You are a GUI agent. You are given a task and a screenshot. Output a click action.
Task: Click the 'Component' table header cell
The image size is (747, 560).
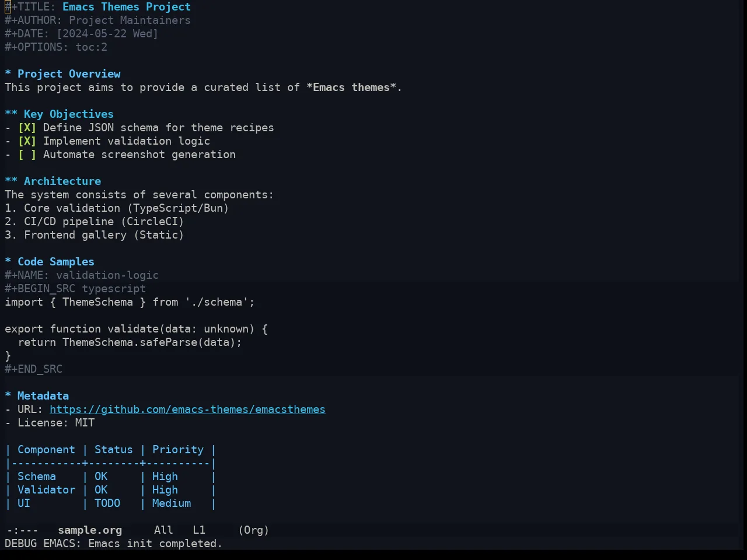(x=46, y=450)
